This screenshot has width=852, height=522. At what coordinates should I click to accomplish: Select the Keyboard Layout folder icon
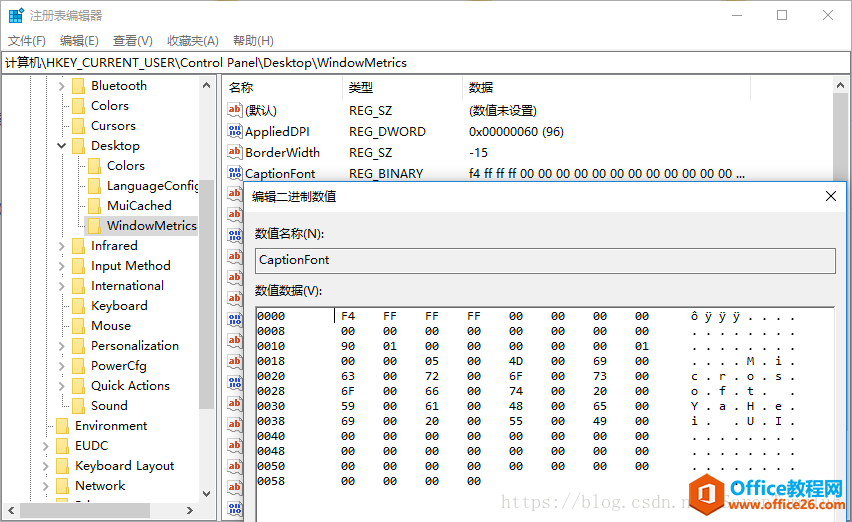pos(63,466)
